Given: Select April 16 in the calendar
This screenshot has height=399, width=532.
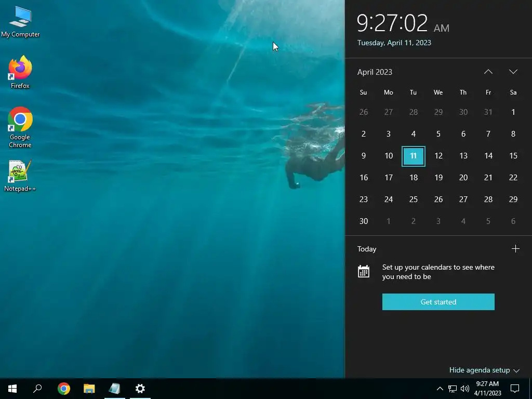Looking at the screenshot, I should (x=363, y=178).
